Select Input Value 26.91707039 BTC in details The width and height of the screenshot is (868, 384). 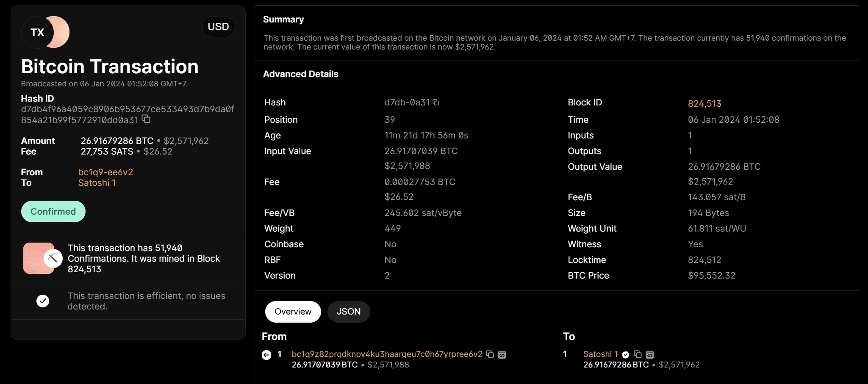(421, 151)
